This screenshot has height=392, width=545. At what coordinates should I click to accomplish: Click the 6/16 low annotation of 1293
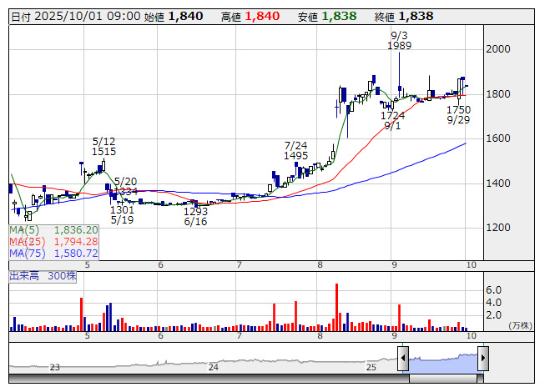coord(195,217)
